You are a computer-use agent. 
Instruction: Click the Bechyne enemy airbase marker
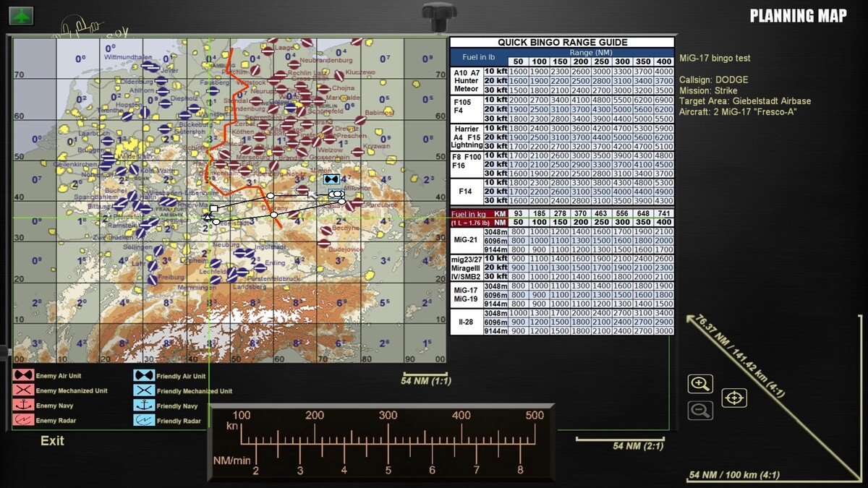pos(327,231)
